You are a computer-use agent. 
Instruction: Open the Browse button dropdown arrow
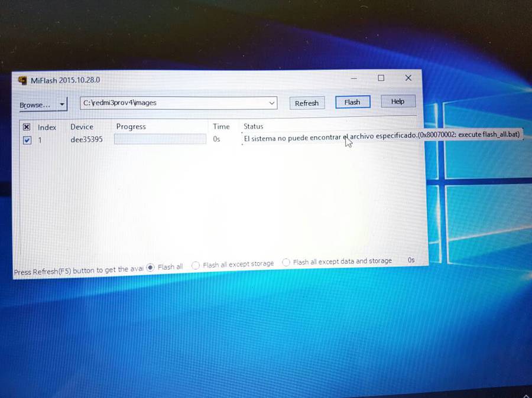62,105
